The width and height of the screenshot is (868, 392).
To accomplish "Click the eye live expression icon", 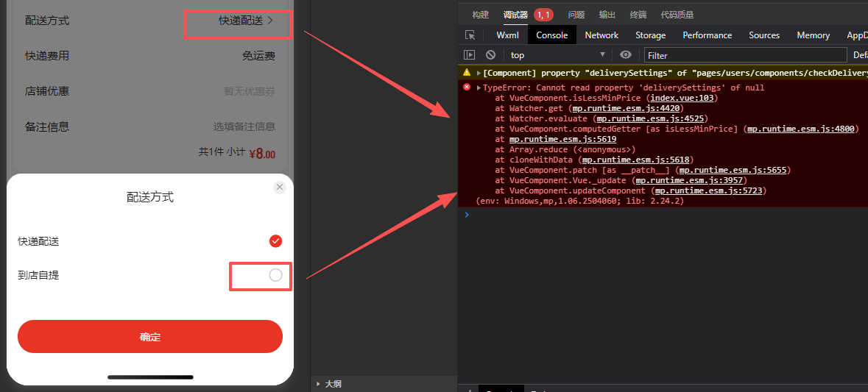I will point(626,55).
